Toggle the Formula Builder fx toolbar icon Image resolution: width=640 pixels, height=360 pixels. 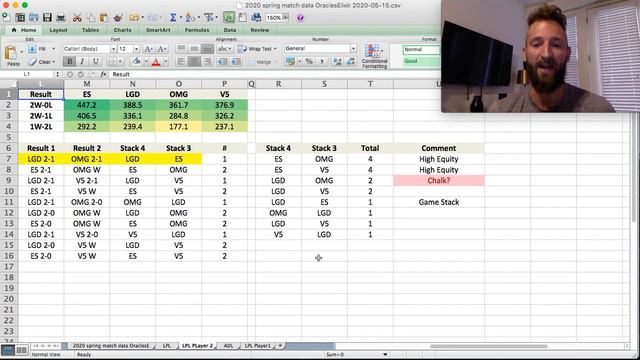coord(229,17)
